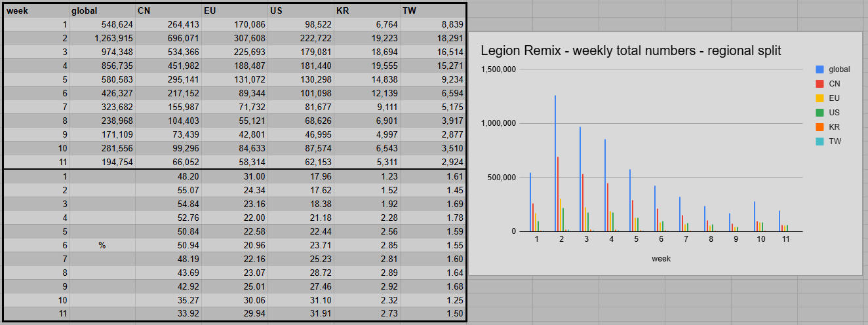Click the orange KR legend swatch
This screenshot has width=868, height=325.
pos(819,127)
